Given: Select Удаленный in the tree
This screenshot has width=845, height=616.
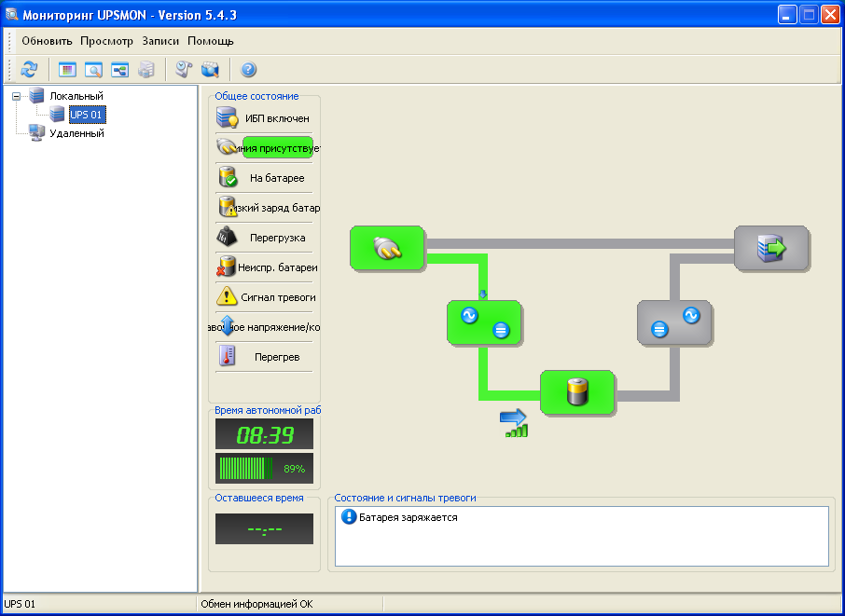Looking at the screenshot, I should pyautogui.click(x=76, y=133).
